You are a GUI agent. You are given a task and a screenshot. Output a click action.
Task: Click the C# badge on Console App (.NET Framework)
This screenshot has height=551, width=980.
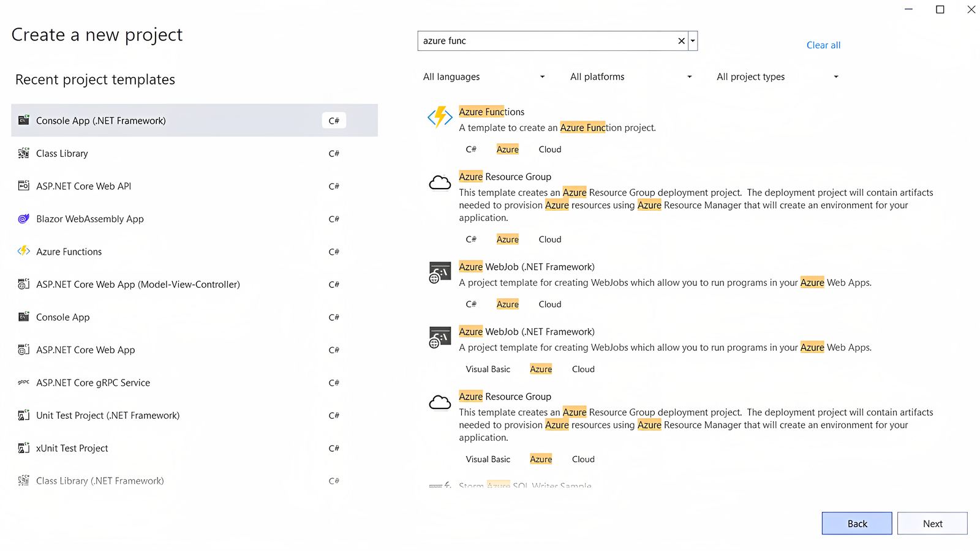(334, 121)
